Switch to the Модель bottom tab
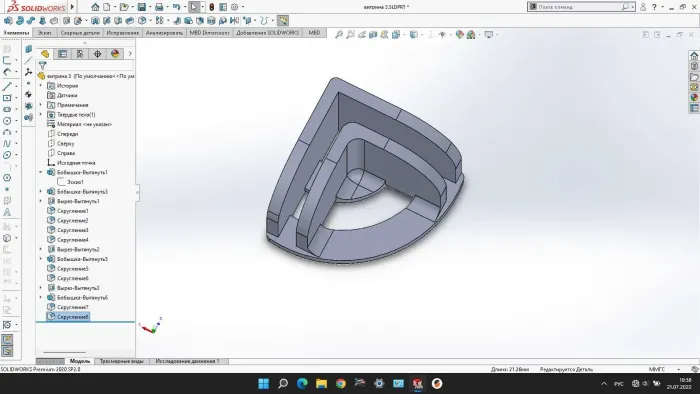700x394 pixels. tap(79, 361)
